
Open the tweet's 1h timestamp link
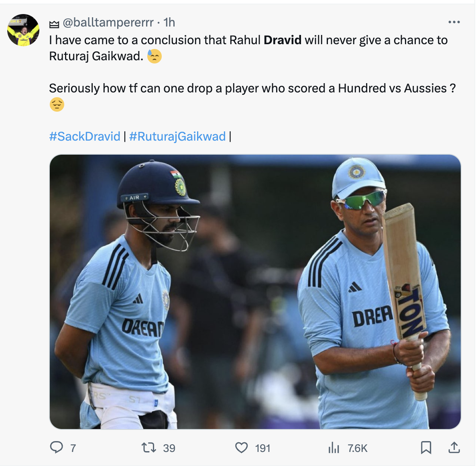(169, 22)
